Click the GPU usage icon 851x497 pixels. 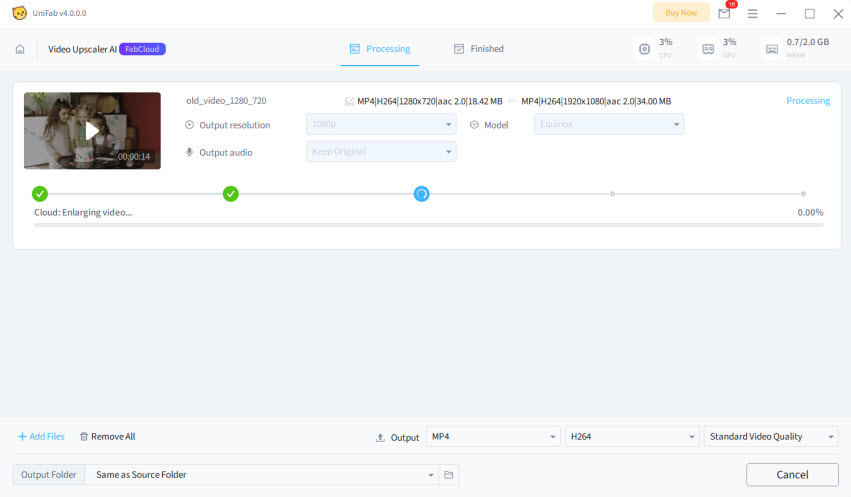(x=708, y=48)
